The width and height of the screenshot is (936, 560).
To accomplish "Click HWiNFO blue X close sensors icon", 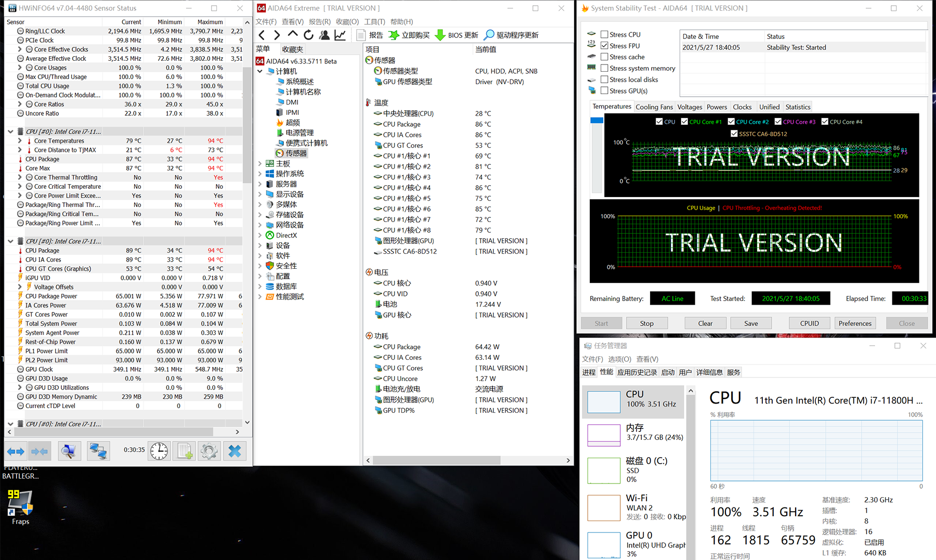I will (235, 451).
